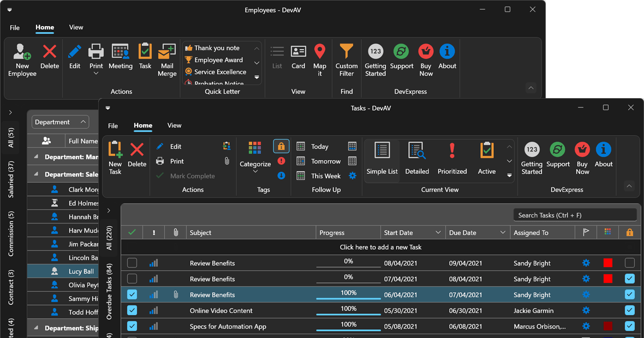Switch to the View tab in Tasks window
This screenshot has height=338, width=644.
174,125
